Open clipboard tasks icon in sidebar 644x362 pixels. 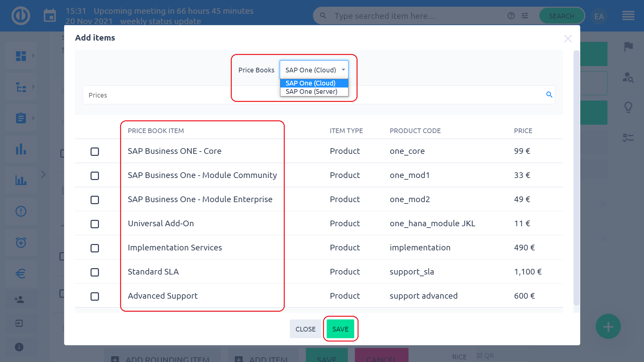point(21,118)
